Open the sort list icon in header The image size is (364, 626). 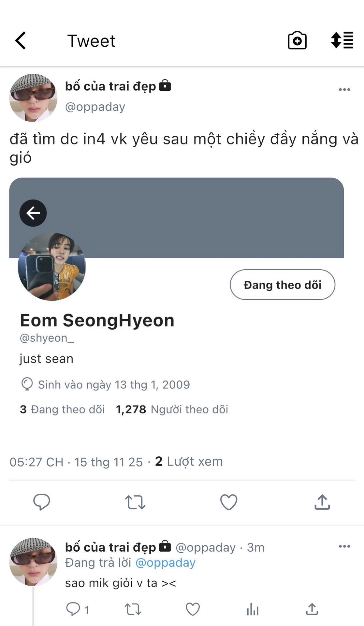pos(342,40)
